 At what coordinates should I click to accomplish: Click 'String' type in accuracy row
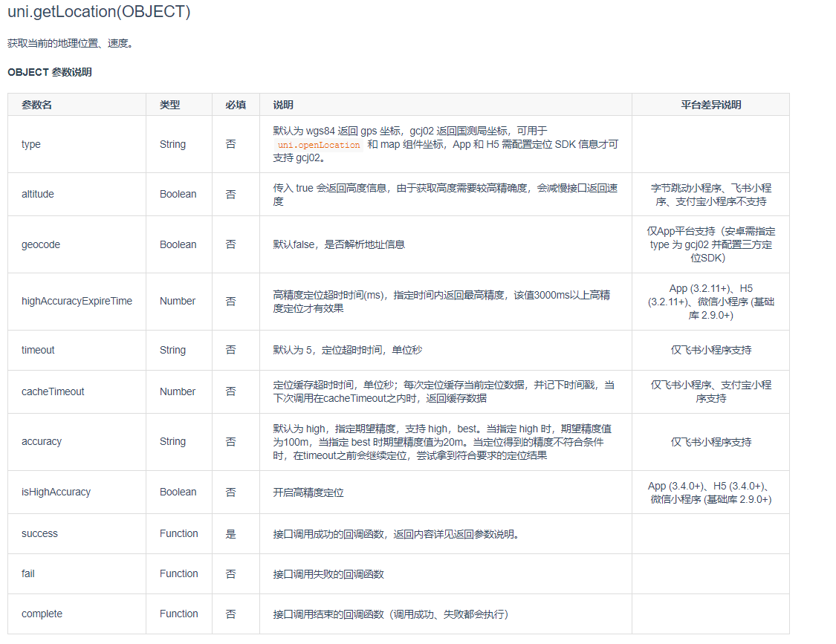(172, 441)
